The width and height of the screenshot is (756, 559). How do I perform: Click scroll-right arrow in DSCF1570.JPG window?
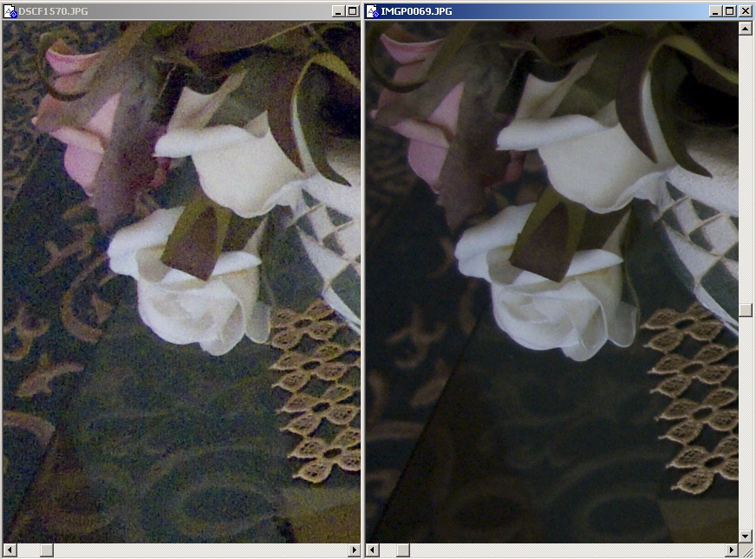(355, 549)
